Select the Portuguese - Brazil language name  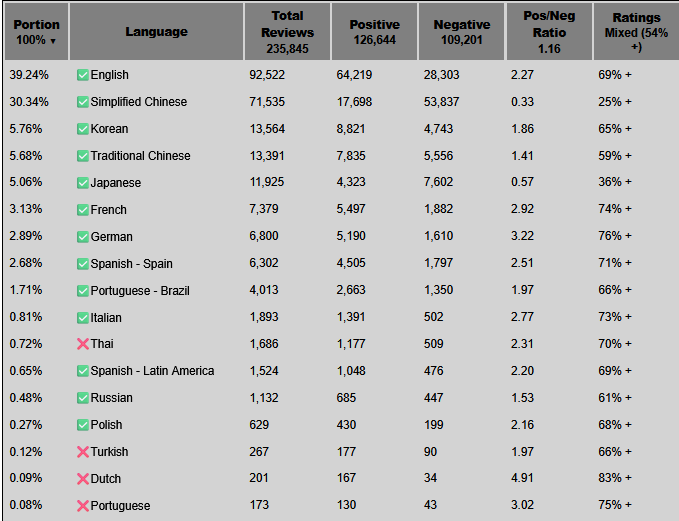(x=140, y=290)
